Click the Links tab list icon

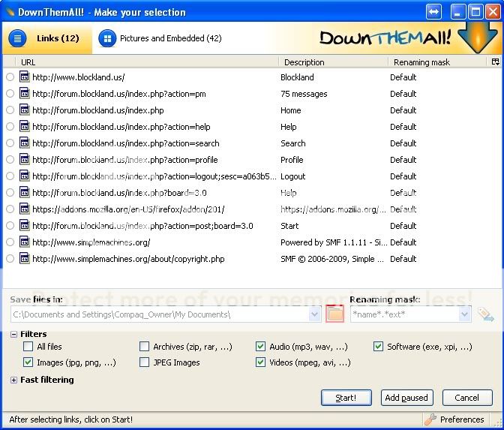pyautogui.click(x=17, y=38)
